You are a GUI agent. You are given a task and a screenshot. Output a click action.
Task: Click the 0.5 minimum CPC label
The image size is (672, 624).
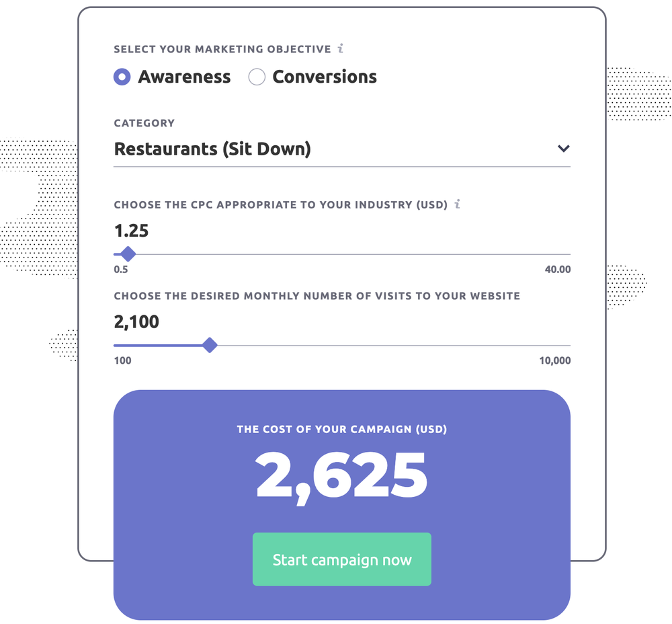(121, 270)
